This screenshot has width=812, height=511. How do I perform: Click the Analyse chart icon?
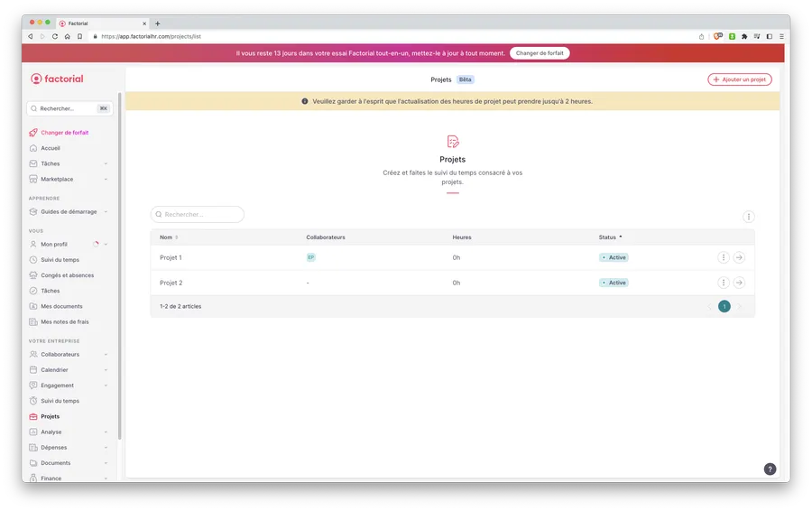[33, 432]
